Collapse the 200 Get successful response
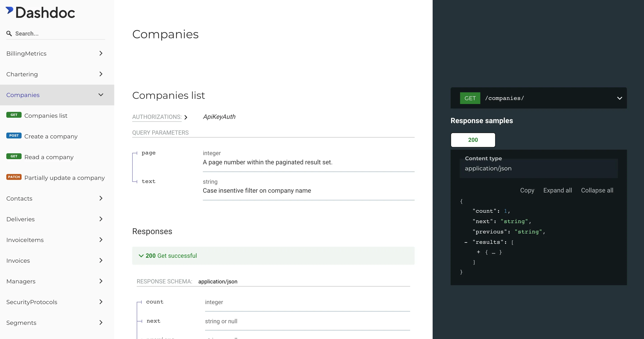This screenshot has height=339, width=644. (x=141, y=256)
